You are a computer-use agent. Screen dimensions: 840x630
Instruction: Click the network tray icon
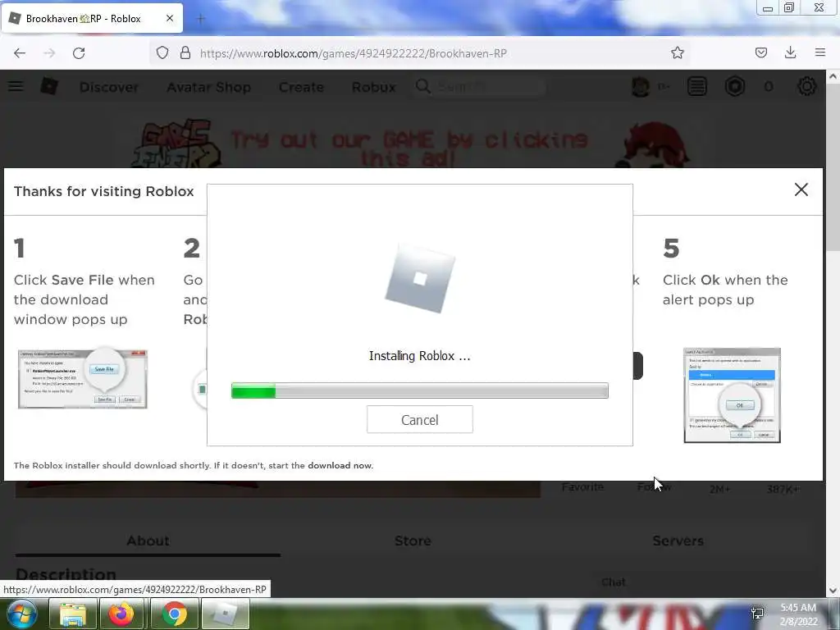(757, 614)
